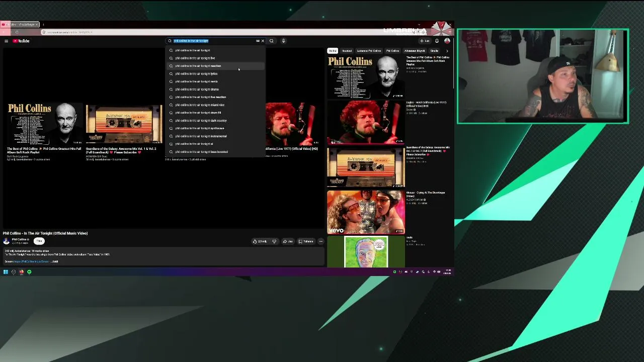The height and width of the screenshot is (362, 644).
Task: Select suggestion ending in 'drum fill'
Action: 215,113
